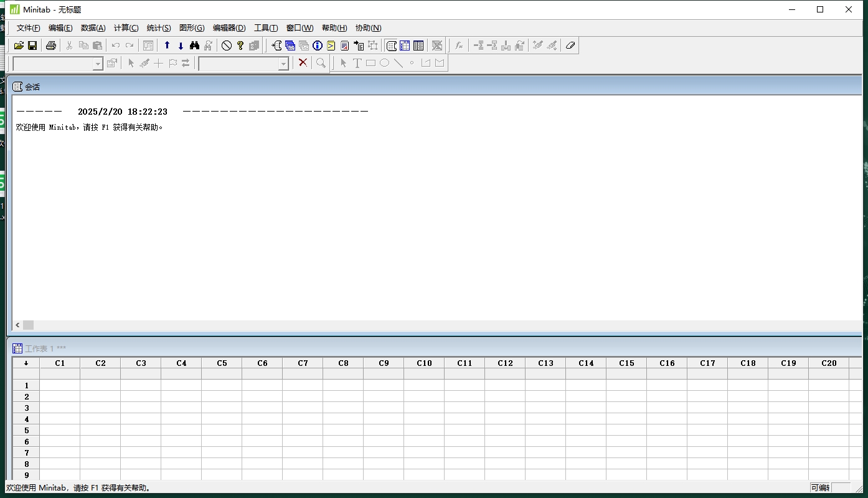Expand the second toolbar combo box
This screenshot has width=868, height=498.
point(283,64)
